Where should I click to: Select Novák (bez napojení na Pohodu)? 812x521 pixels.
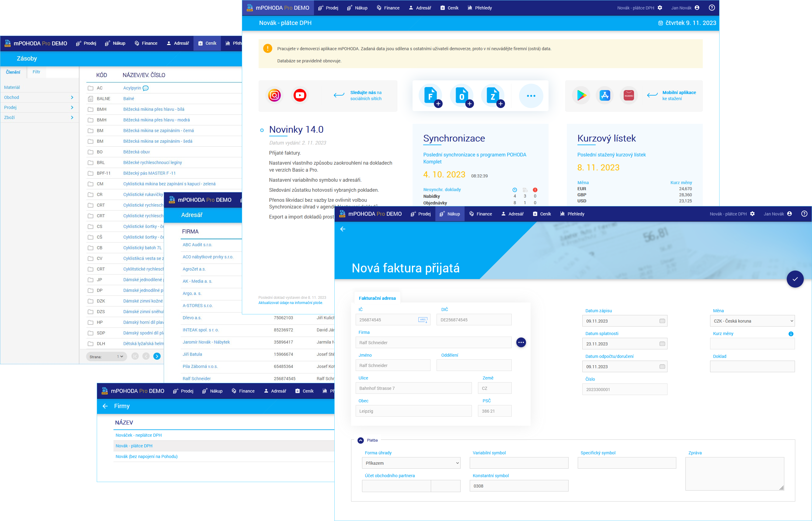click(x=146, y=456)
